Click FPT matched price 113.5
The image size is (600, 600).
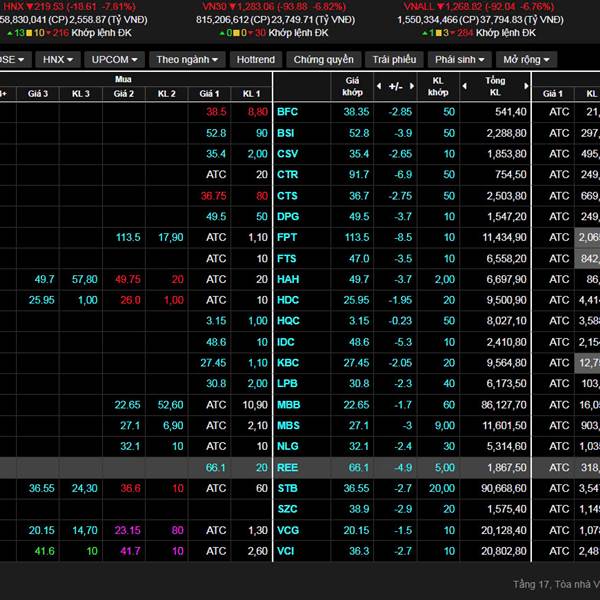[357, 237]
